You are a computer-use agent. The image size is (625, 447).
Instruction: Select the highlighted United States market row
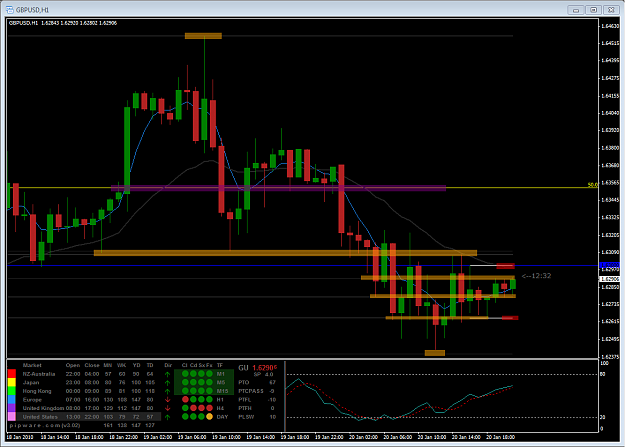tap(88, 417)
